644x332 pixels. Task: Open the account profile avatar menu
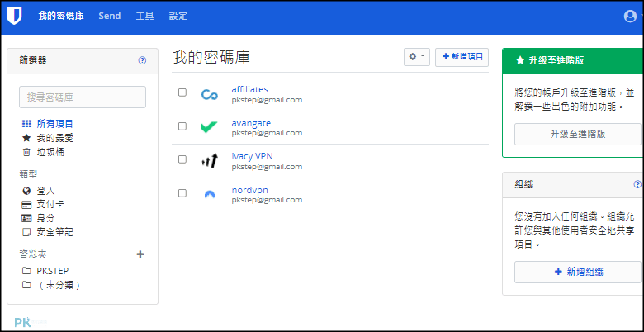click(630, 16)
